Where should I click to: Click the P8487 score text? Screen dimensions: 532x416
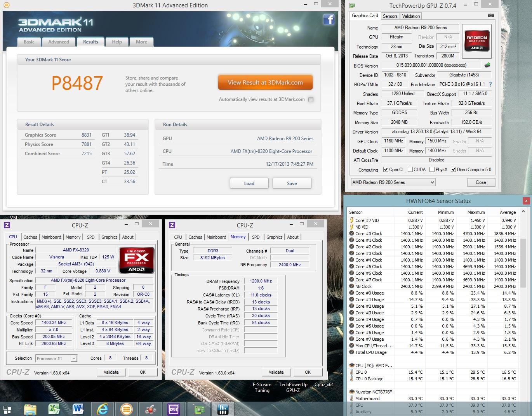[77, 83]
